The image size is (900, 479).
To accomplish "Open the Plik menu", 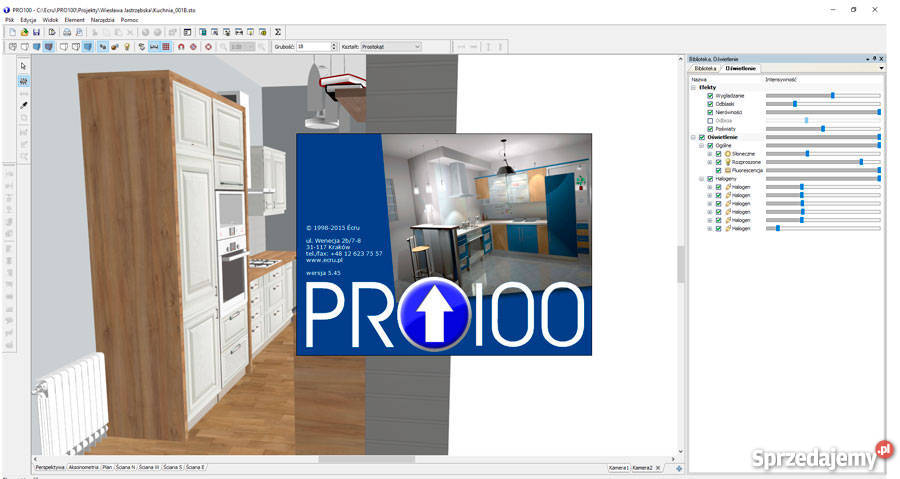I will pyautogui.click(x=10, y=20).
